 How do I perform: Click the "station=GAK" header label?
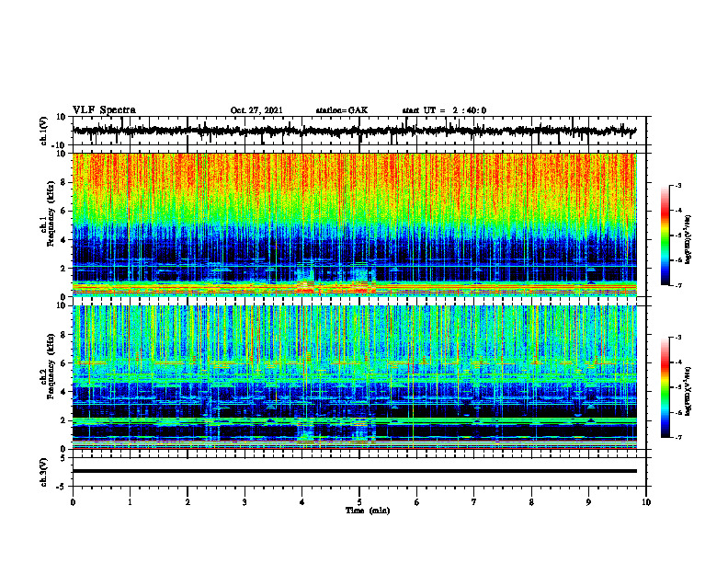coord(342,110)
